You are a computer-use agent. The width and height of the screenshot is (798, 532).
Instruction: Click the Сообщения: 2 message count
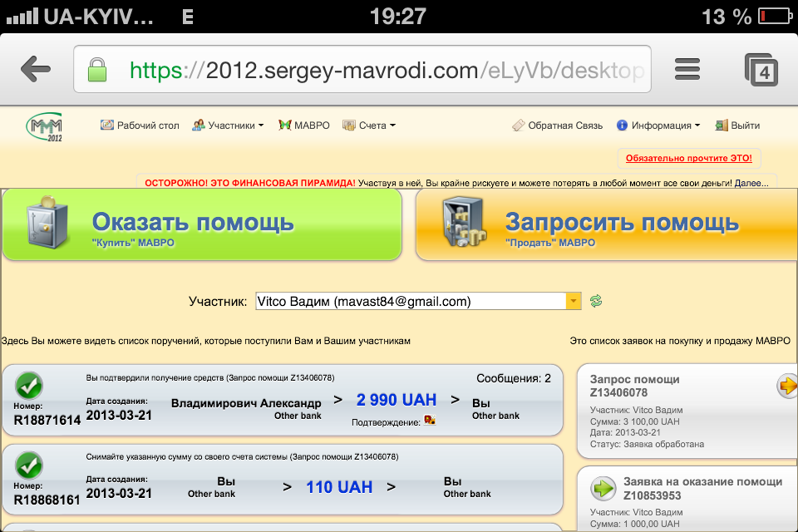click(514, 378)
